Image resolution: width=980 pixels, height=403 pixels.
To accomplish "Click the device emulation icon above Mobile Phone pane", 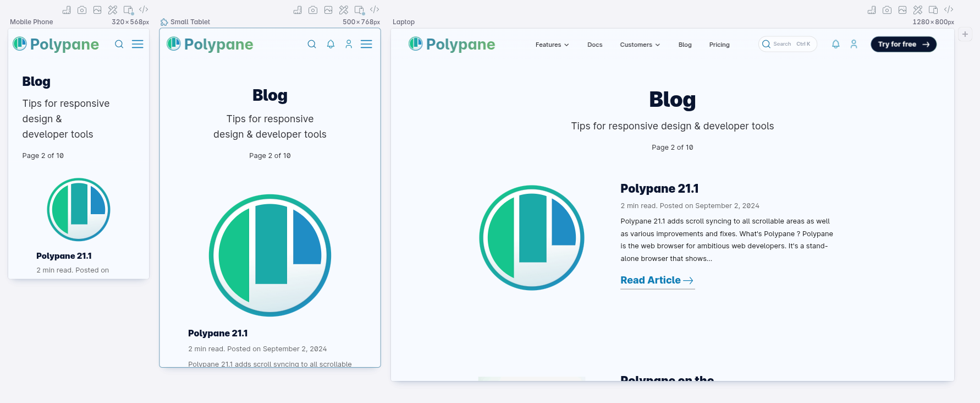I will tap(129, 10).
